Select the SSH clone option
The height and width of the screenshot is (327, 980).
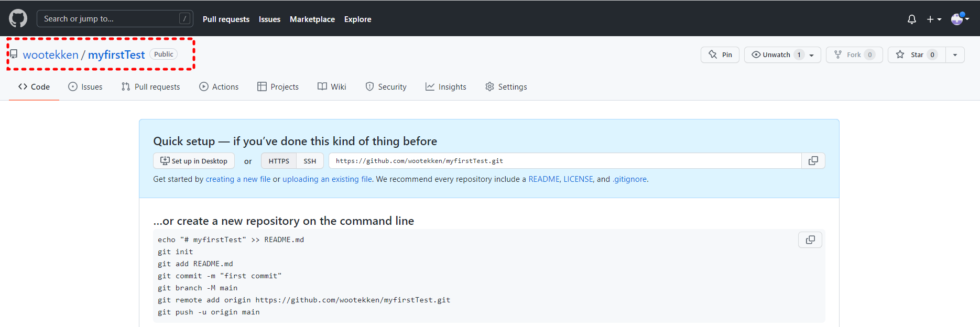pos(310,161)
